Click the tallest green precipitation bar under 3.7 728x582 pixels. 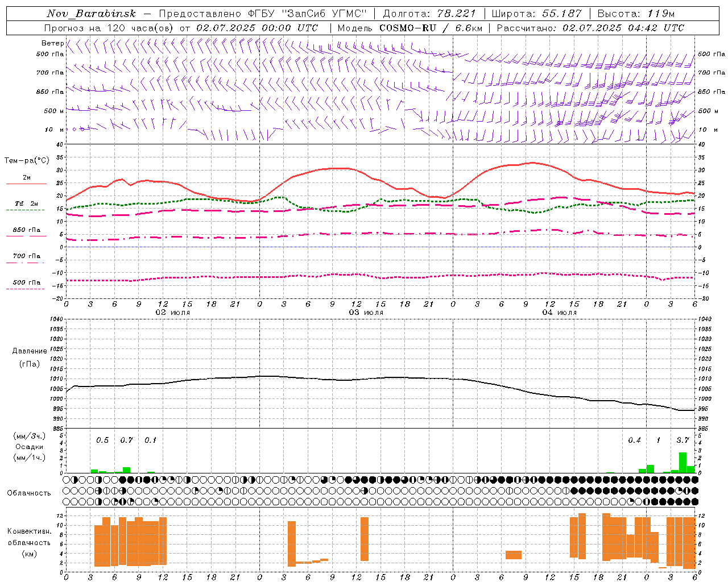(x=682, y=463)
